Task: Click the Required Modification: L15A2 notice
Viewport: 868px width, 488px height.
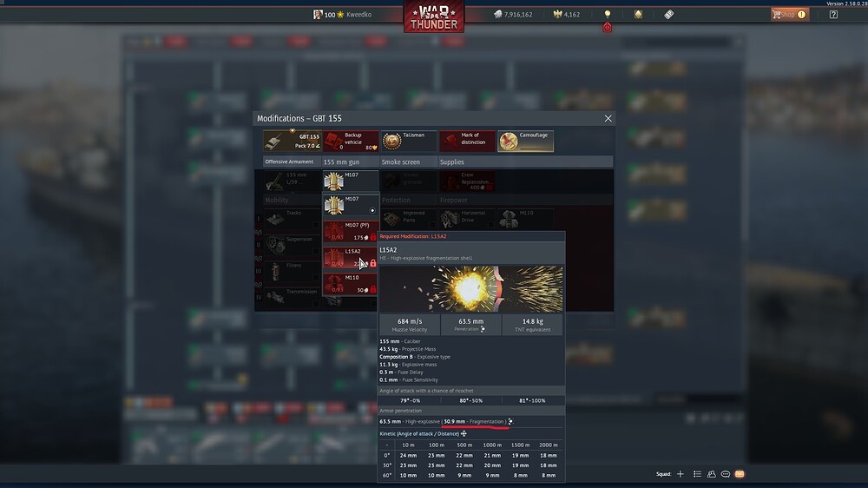Action: (413, 236)
